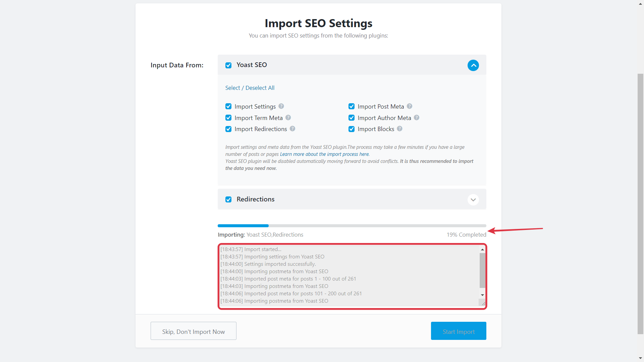Open help icon beside Import Blocks
Viewport: 644px width, 362px height.
coord(399,129)
